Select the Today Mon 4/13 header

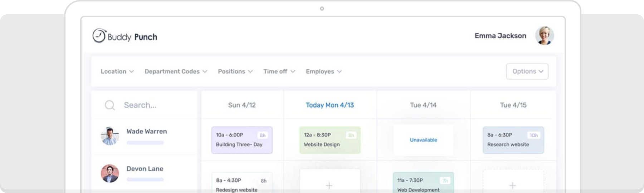[x=330, y=105]
